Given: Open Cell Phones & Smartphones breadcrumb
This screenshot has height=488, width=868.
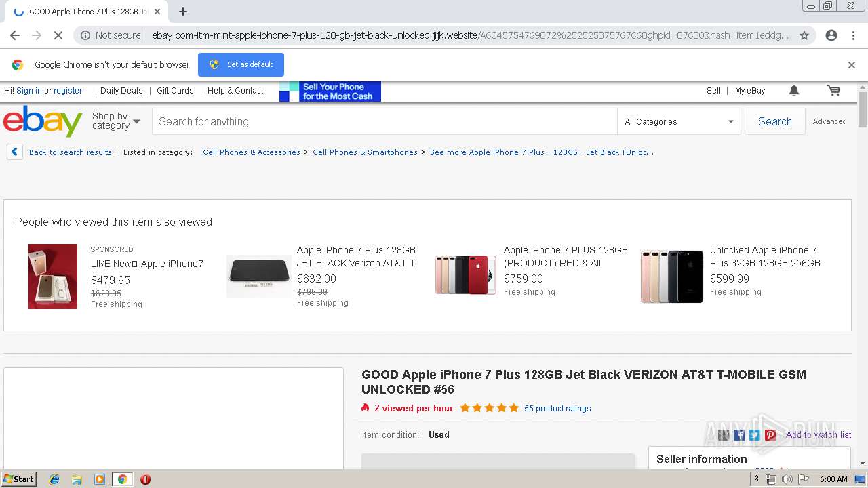Looking at the screenshot, I should coord(365,152).
